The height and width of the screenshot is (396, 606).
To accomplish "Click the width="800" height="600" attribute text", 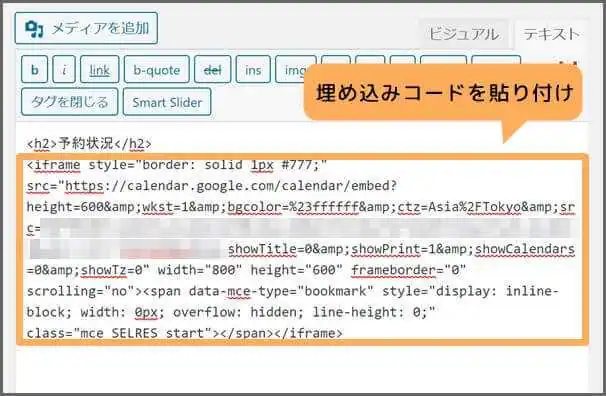I will click(250, 270).
